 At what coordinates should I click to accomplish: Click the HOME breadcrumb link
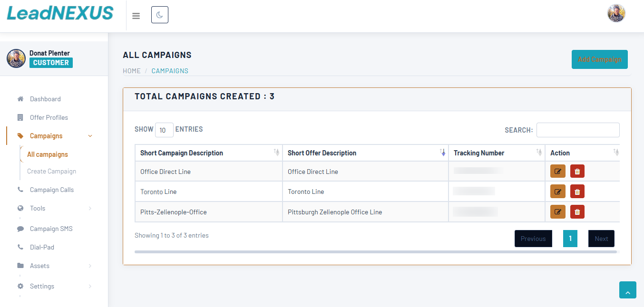[x=132, y=71]
